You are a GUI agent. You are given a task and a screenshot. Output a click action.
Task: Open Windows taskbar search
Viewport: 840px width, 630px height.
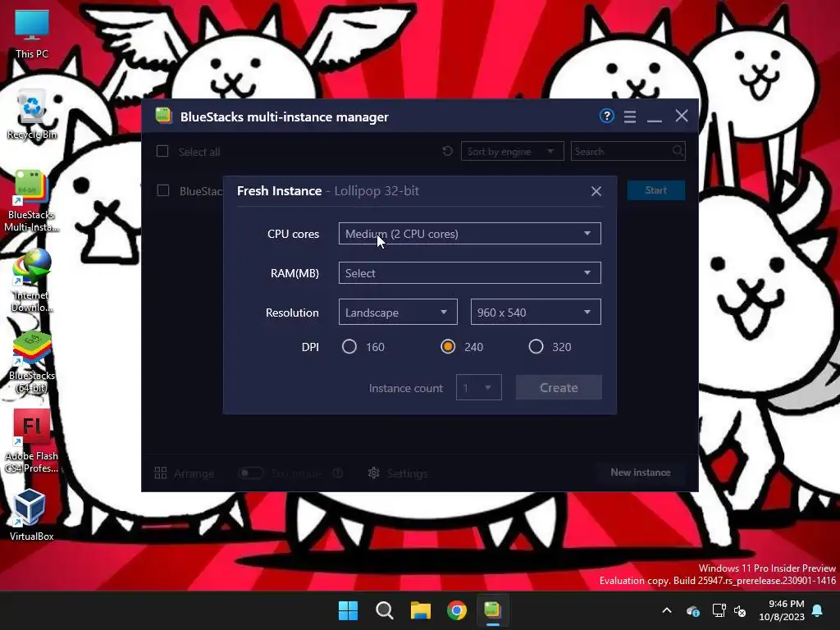(x=385, y=610)
